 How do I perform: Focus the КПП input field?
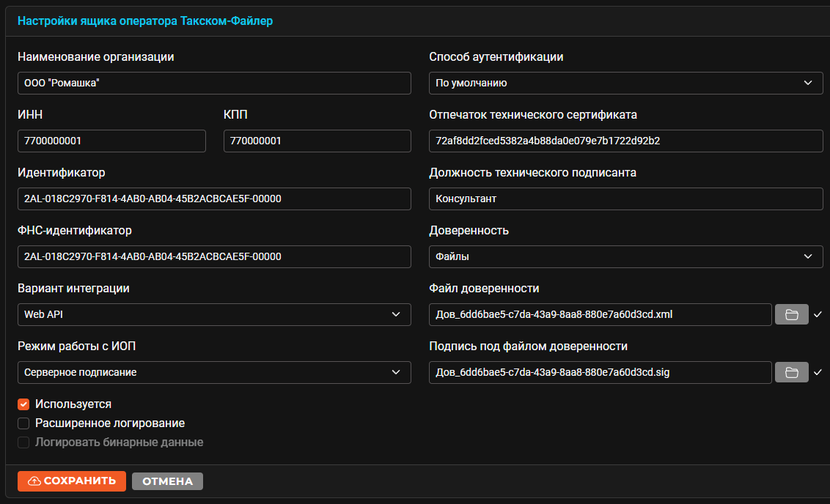coord(317,141)
